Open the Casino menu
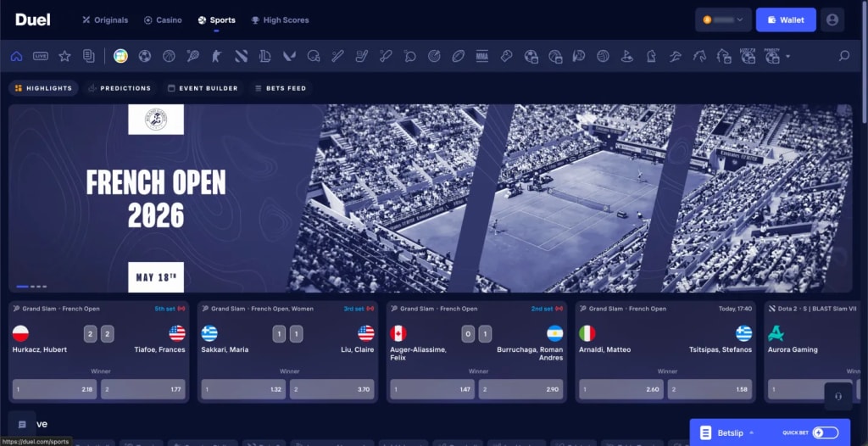 pos(163,20)
